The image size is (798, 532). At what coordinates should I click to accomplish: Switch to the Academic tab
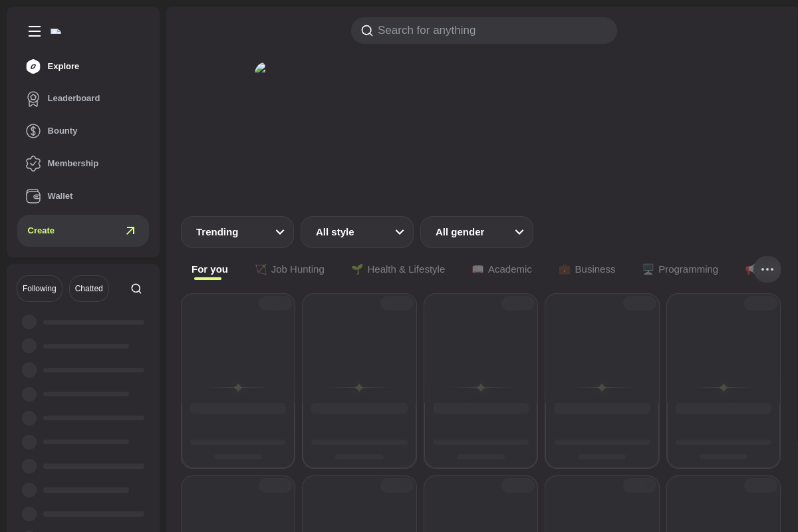(x=502, y=269)
